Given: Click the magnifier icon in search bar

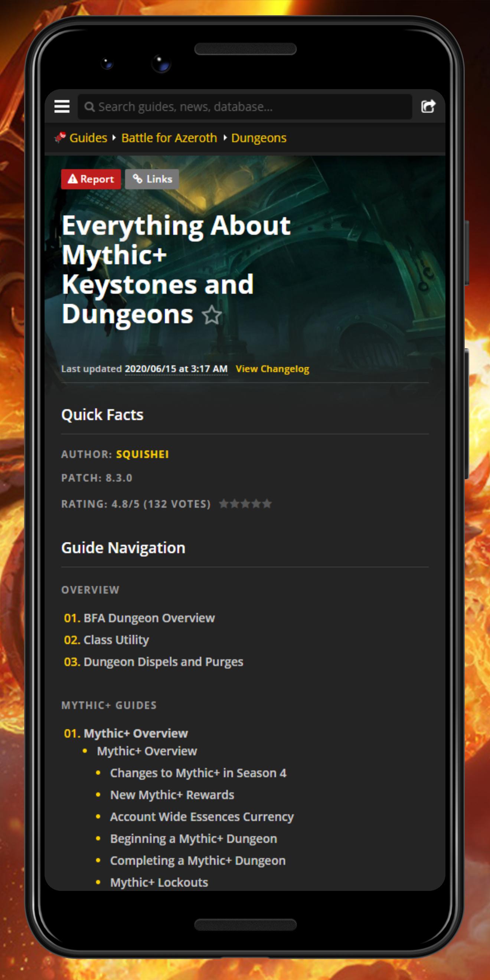Looking at the screenshot, I should pos(89,107).
